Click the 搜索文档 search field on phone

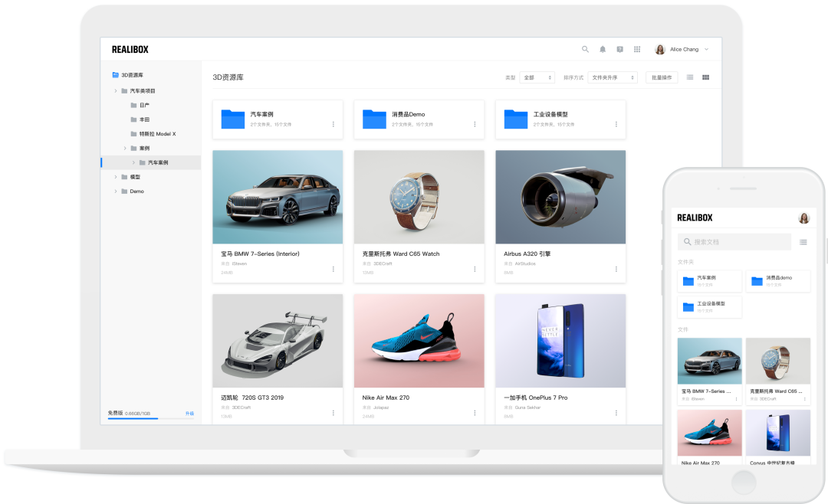click(x=734, y=242)
